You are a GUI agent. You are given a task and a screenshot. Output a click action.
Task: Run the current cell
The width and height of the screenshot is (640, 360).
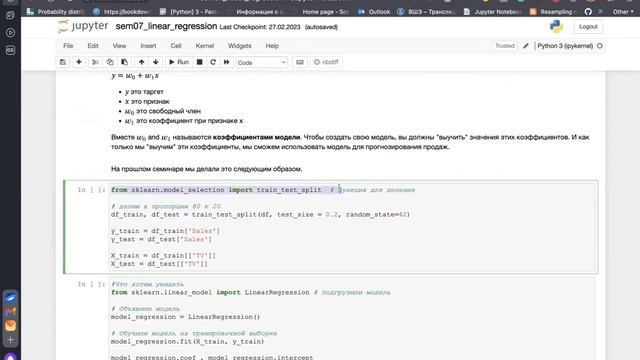179,62
